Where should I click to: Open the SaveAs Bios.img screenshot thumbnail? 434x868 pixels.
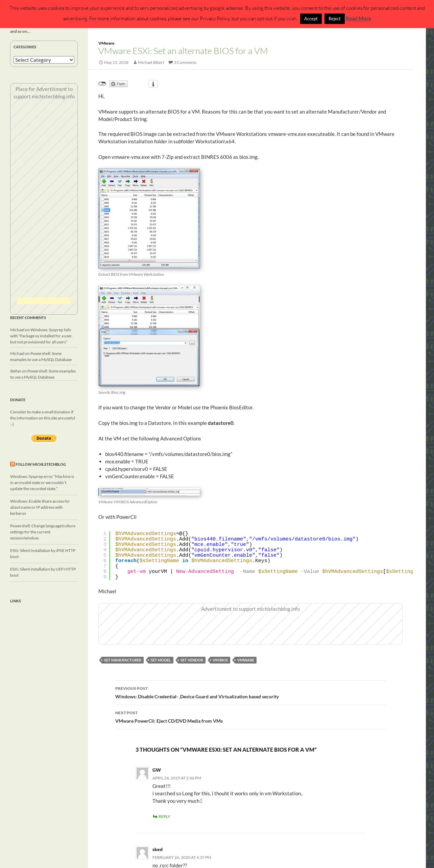pos(149,336)
